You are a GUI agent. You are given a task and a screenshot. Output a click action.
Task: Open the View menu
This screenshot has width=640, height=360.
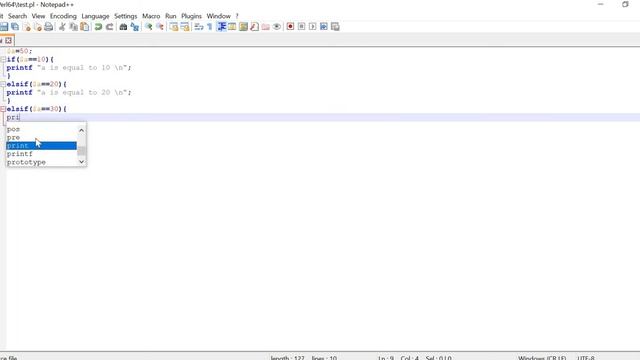[x=38, y=16]
